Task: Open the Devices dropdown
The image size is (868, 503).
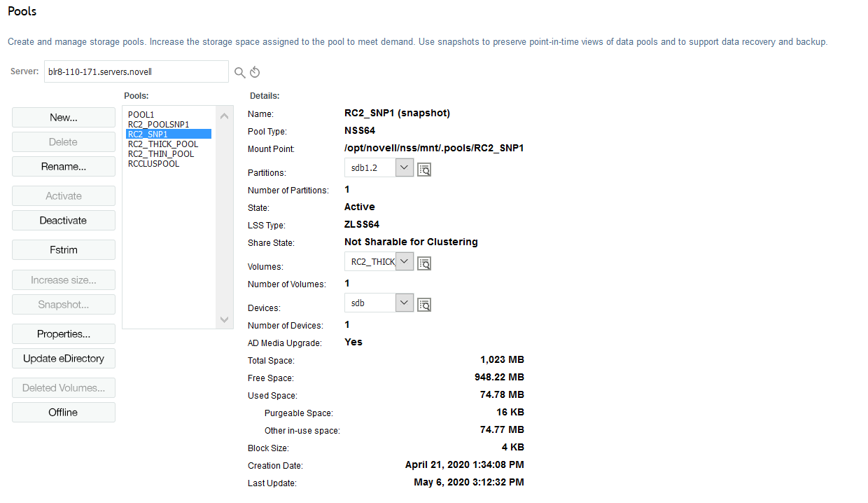Action: pos(404,303)
